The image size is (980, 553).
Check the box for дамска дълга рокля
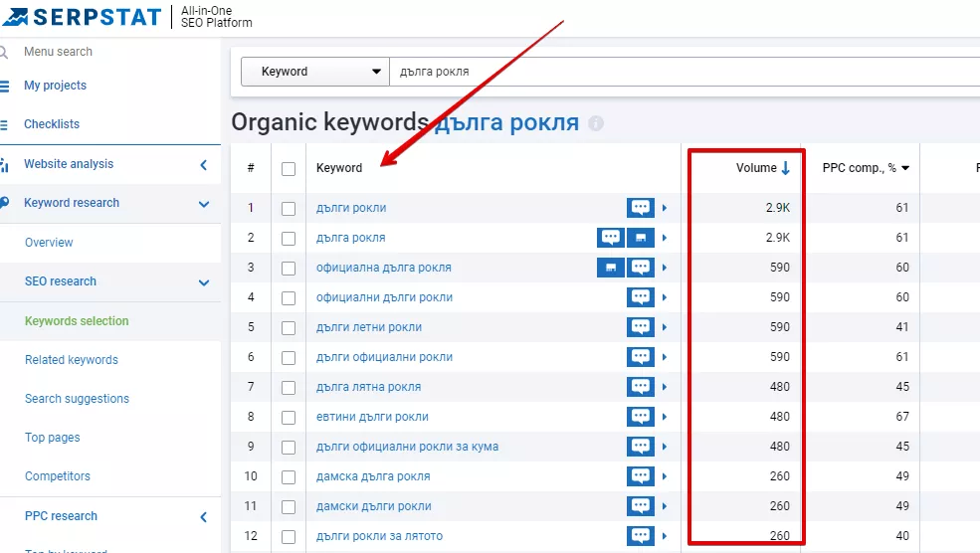click(x=289, y=476)
